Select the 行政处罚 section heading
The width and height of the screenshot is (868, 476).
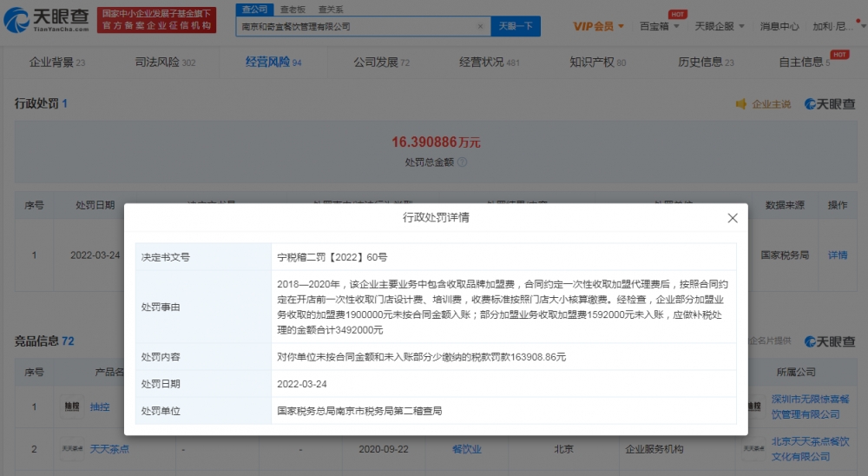[x=41, y=103]
